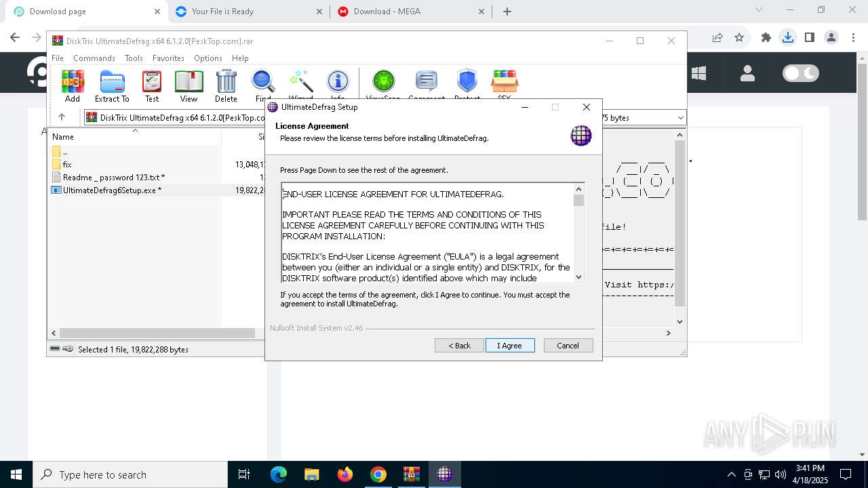Open WinRAR Commands menu
This screenshot has width=868, height=488.
94,58
